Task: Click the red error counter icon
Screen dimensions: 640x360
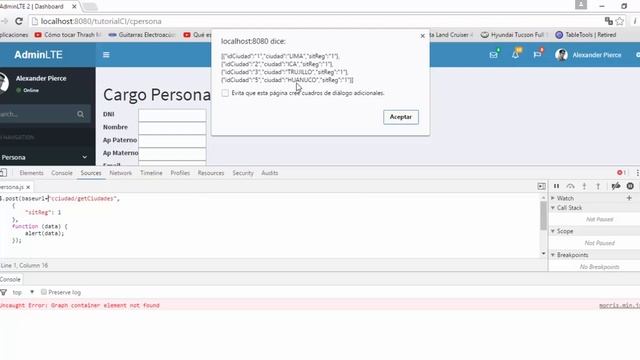Action: point(621,173)
